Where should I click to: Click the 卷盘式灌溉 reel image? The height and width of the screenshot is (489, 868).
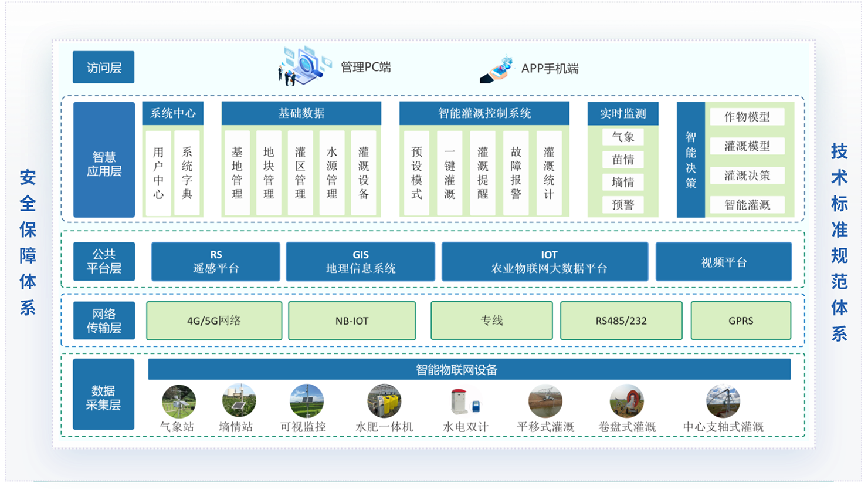click(x=626, y=402)
